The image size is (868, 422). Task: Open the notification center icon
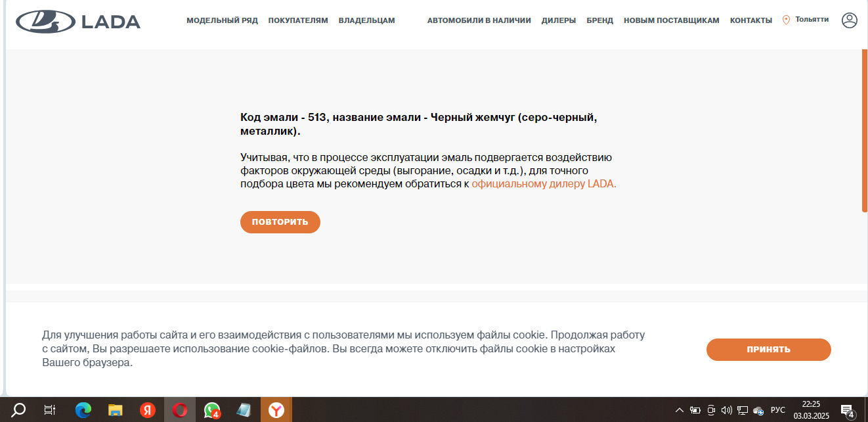pyautogui.click(x=847, y=410)
